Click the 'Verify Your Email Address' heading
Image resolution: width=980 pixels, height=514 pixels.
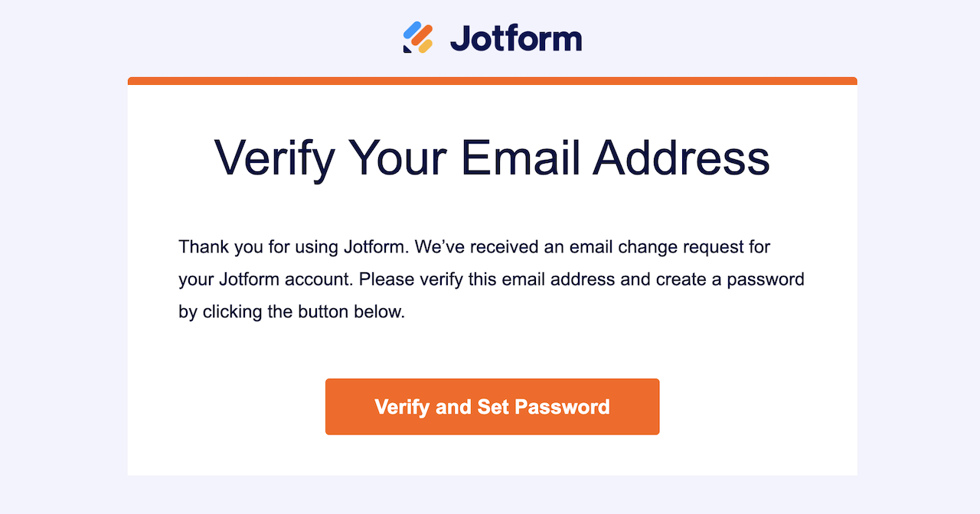[492, 158]
